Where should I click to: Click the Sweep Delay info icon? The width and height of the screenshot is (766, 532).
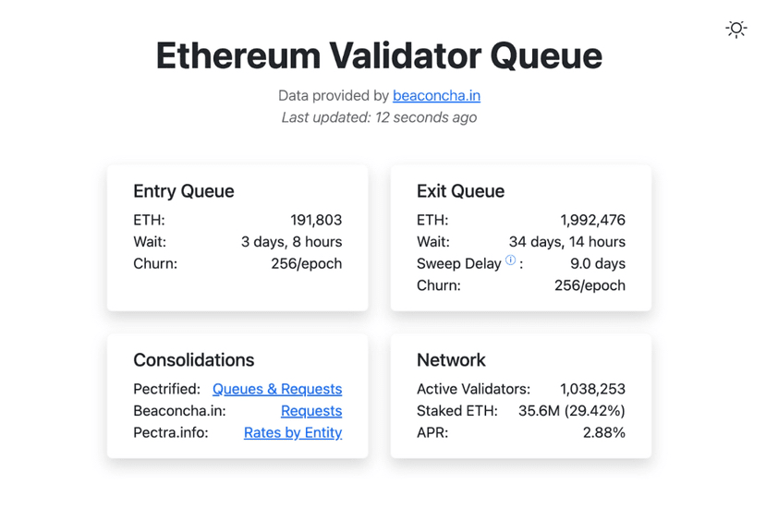pyautogui.click(x=510, y=261)
